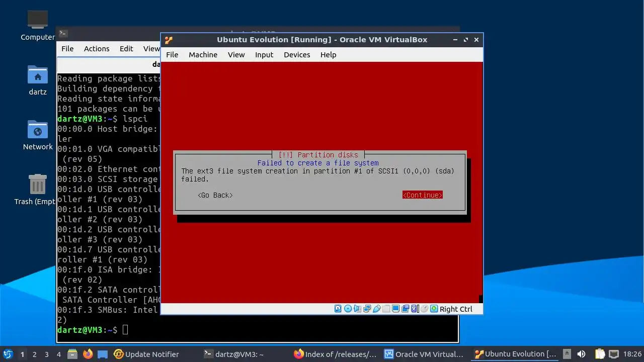
Task: Click the 'lspci' command text in terminal
Action: click(x=135, y=119)
